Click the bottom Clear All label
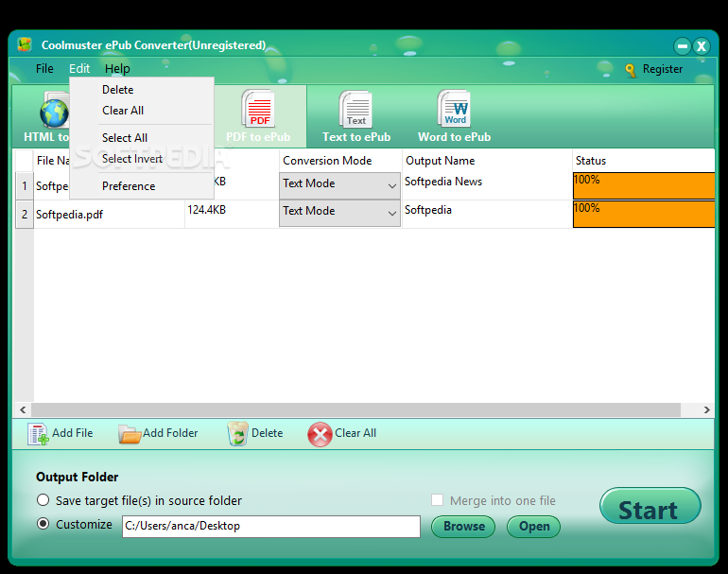The height and width of the screenshot is (574, 728). 355,433
